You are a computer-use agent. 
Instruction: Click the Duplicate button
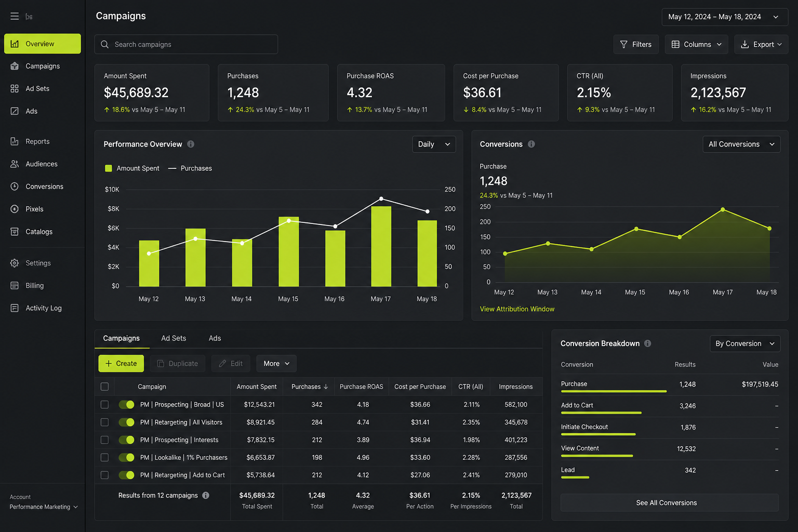(x=178, y=364)
